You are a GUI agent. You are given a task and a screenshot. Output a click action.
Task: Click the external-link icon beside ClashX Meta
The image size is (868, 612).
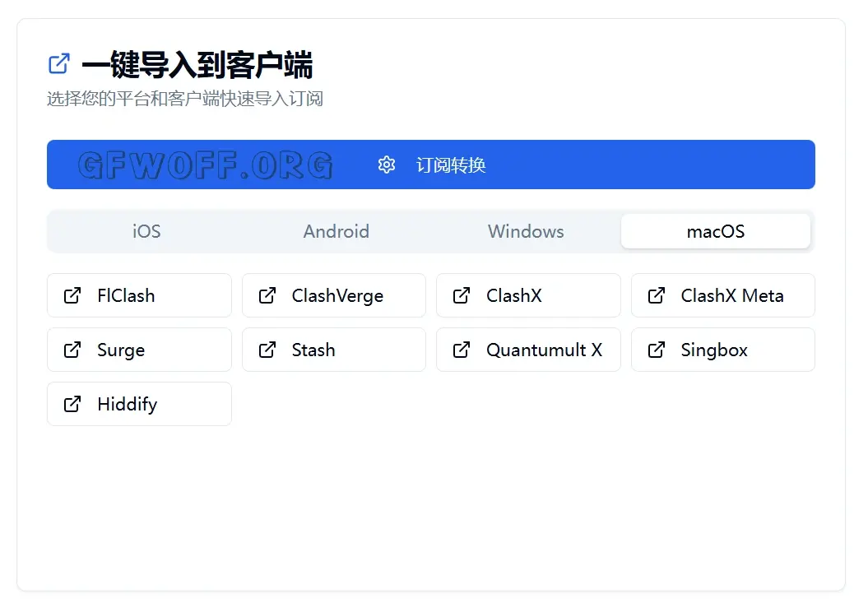[657, 295]
